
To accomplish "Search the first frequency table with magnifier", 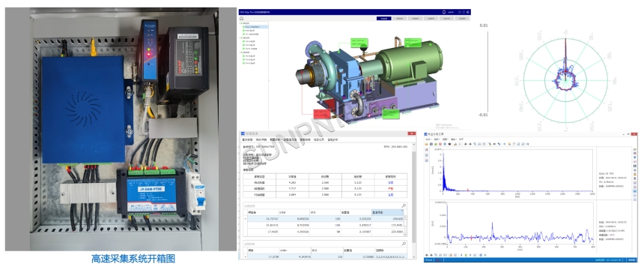I will coord(404,205).
